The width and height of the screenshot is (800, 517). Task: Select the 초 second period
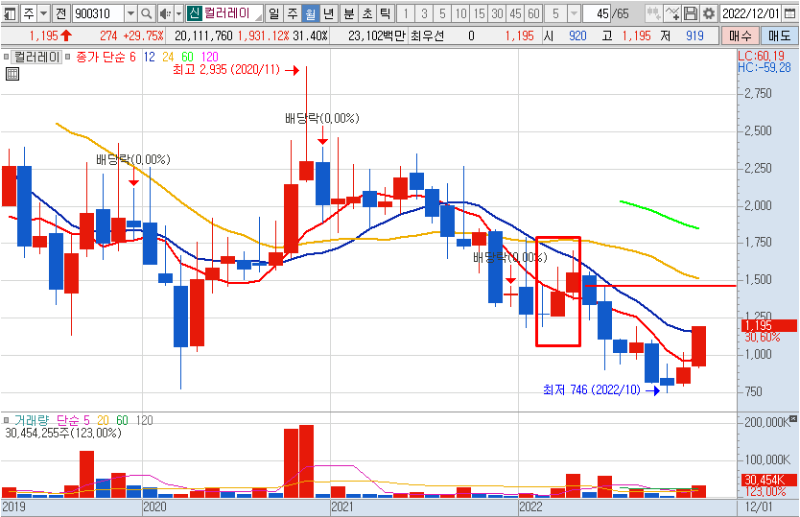(x=367, y=13)
